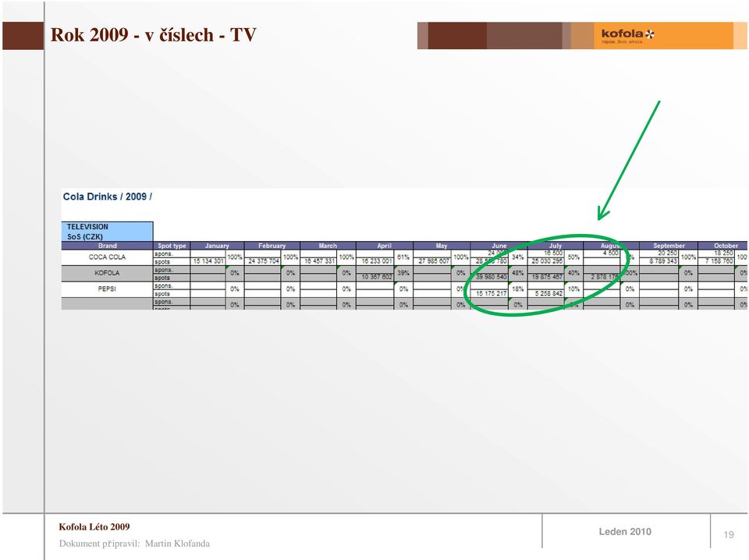Click the page number '19'
This screenshot has width=749, height=560.
(729, 535)
